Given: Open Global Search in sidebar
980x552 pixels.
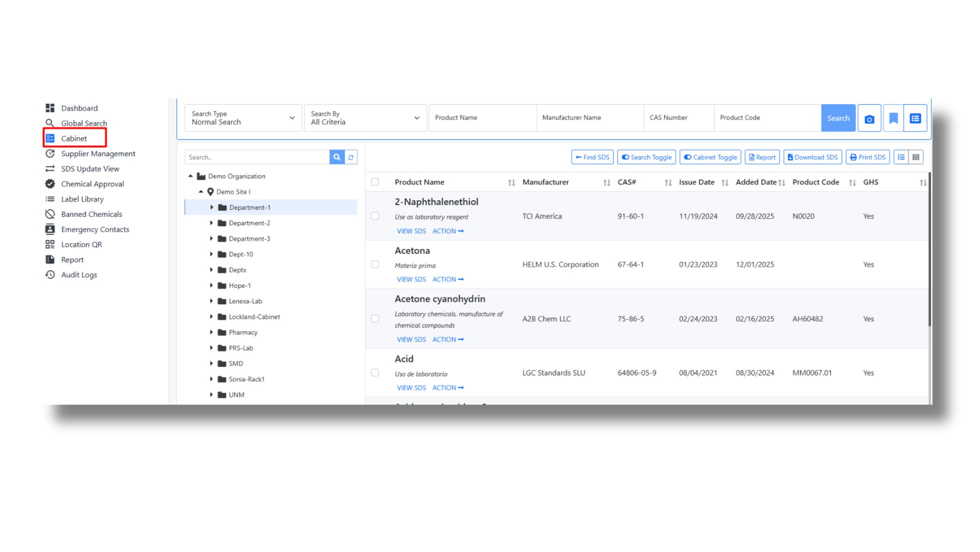Looking at the screenshot, I should click(76, 123).
